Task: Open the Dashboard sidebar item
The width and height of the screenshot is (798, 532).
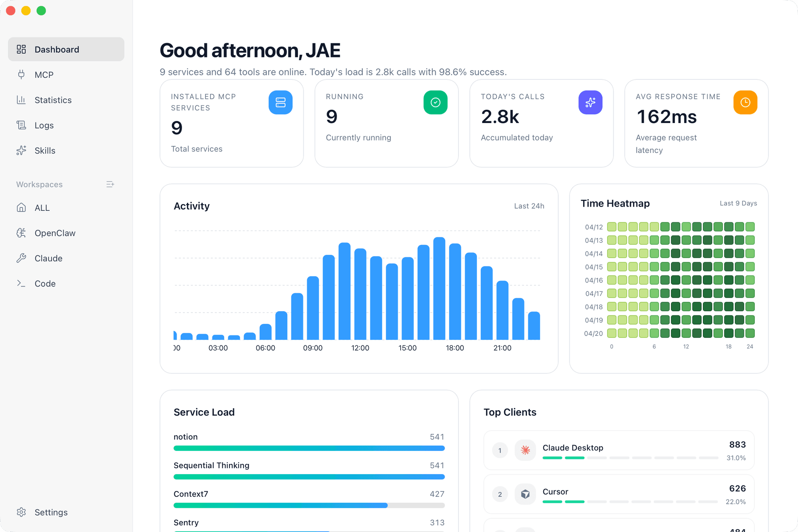Action: coord(66,49)
